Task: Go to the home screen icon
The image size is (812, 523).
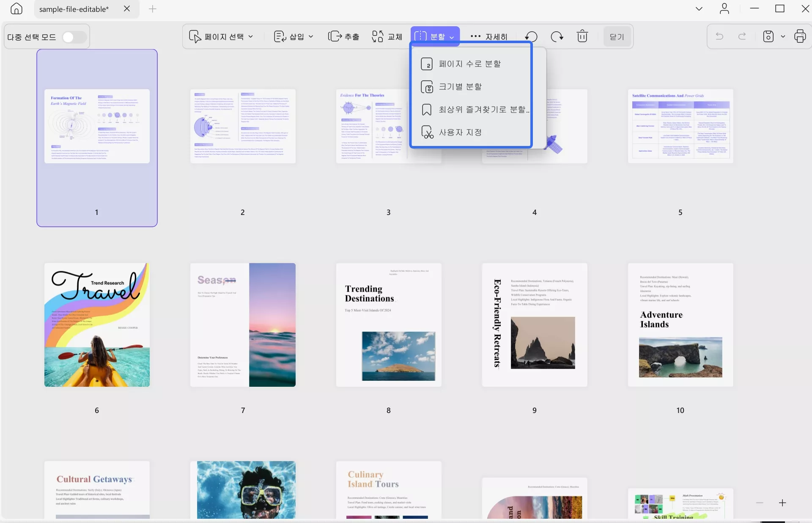Action: [x=16, y=9]
